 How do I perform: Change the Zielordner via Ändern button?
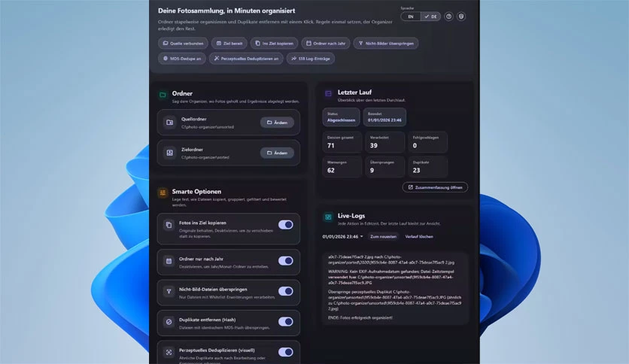277,153
